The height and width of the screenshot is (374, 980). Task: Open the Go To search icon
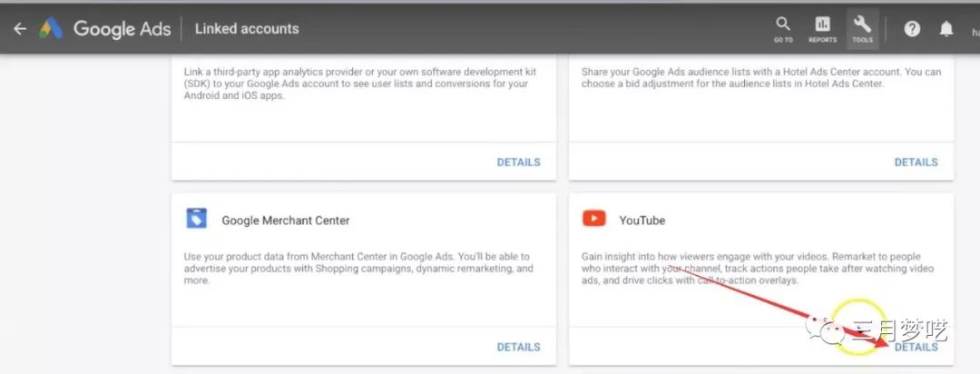[783, 29]
